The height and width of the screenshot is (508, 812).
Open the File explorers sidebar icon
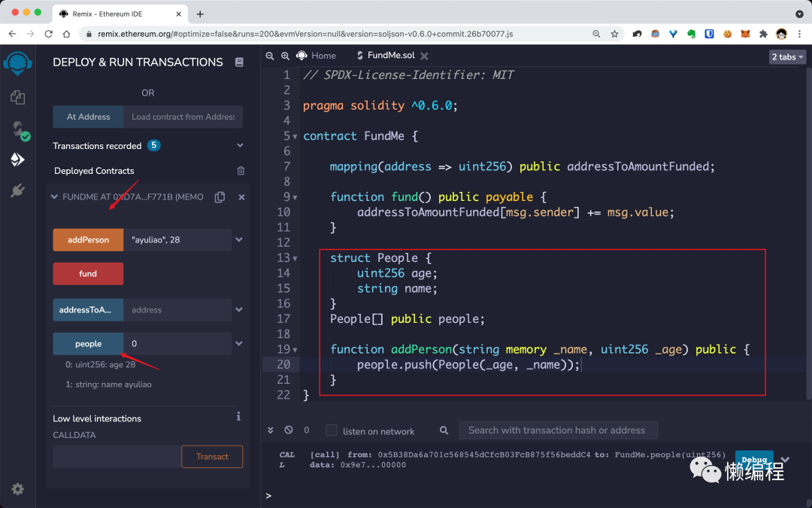coord(17,97)
